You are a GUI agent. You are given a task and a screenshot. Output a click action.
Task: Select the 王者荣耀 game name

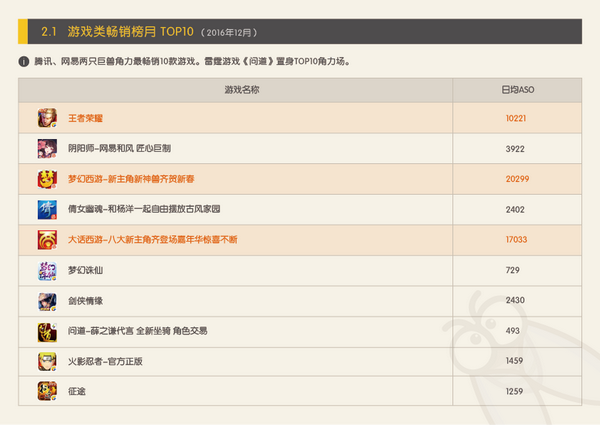tap(85, 118)
